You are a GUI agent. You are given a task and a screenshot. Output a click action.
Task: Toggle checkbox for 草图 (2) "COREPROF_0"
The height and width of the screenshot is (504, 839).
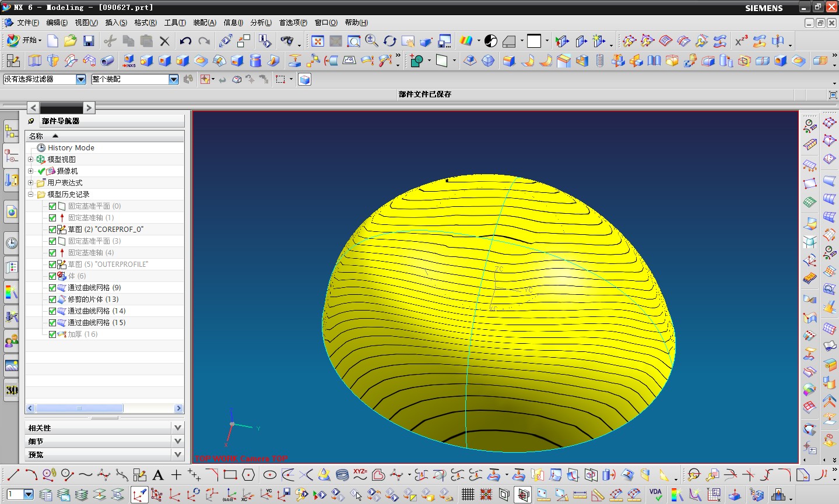pyautogui.click(x=52, y=230)
